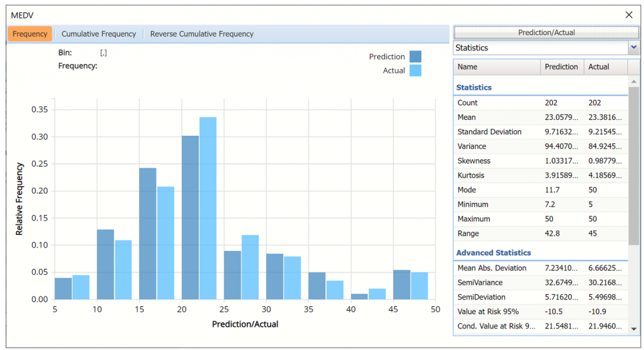Click the scrollbar up arrow in statistics panel
644x350 pixels.
634,81
